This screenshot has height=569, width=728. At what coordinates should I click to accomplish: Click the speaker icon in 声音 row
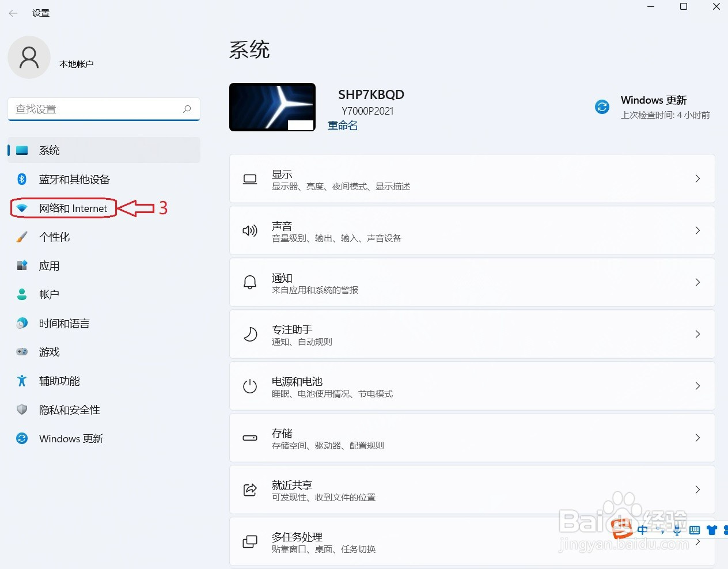[x=250, y=231]
